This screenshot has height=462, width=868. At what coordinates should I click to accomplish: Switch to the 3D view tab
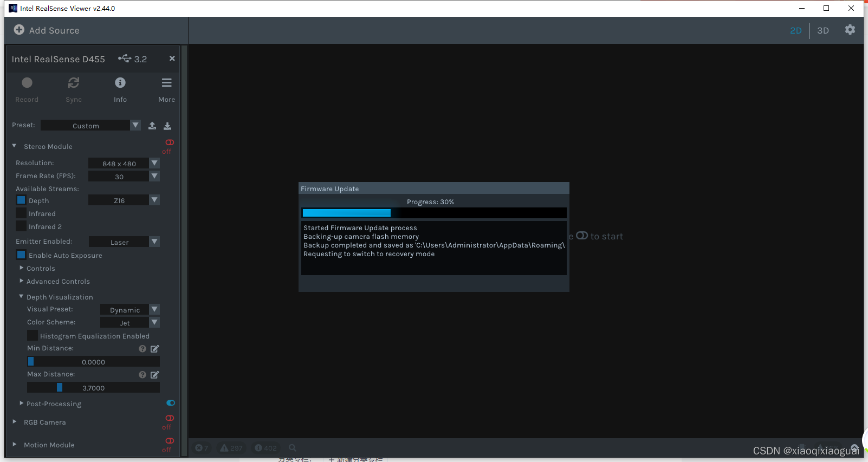[x=823, y=30]
